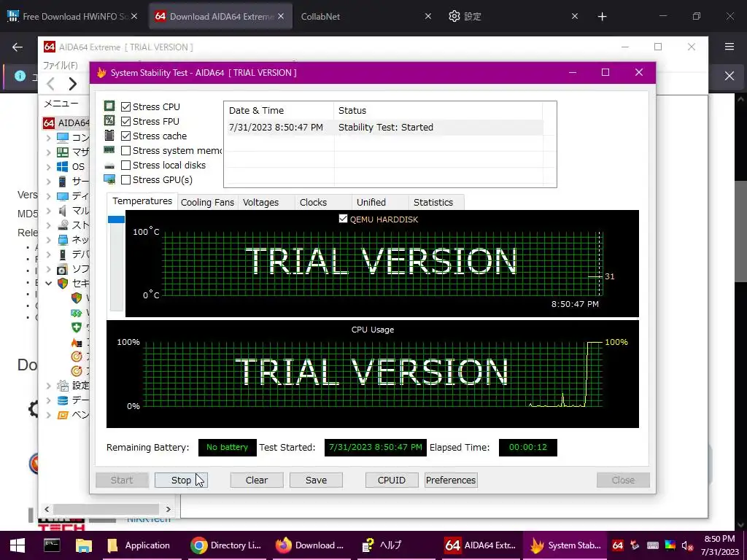This screenshot has height=560, width=747.
Task: Enable the Stress system memory checkbox
Action: 125,150
